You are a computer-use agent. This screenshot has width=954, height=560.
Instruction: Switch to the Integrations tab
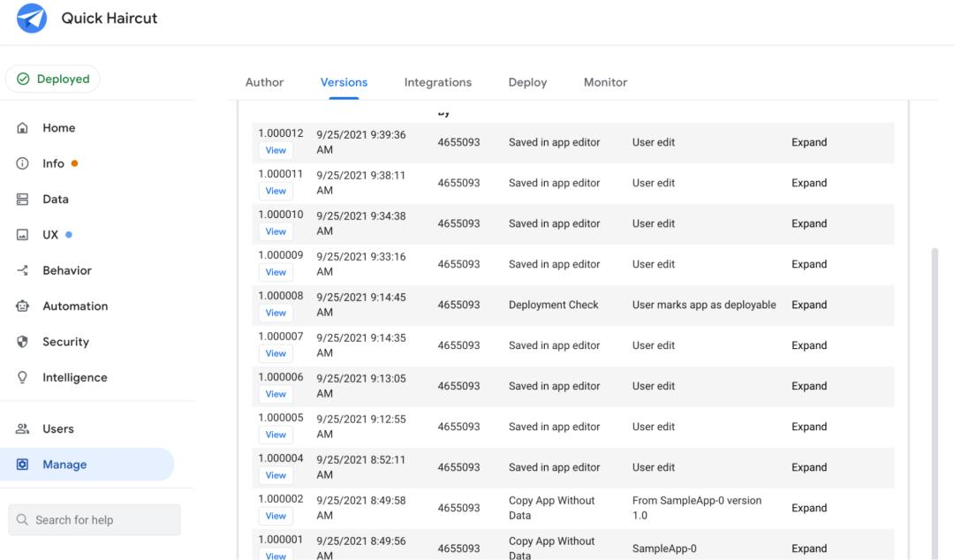click(x=437, y=82)
